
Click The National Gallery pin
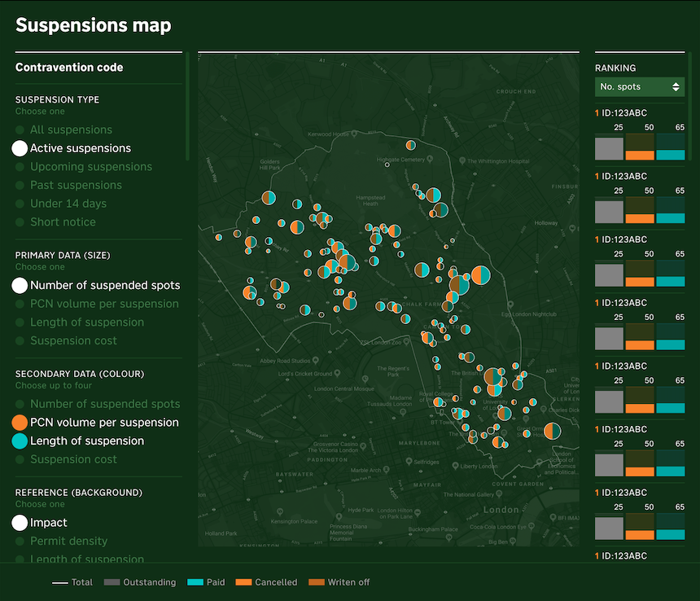(499, 494)
